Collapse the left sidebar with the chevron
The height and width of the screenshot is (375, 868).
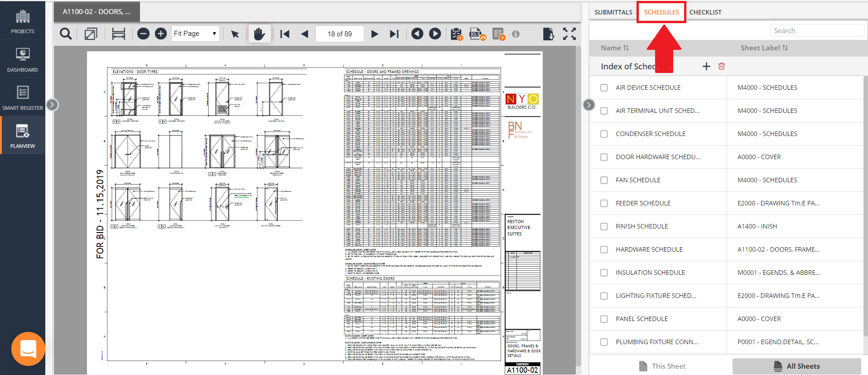click(x=52, y=105)
